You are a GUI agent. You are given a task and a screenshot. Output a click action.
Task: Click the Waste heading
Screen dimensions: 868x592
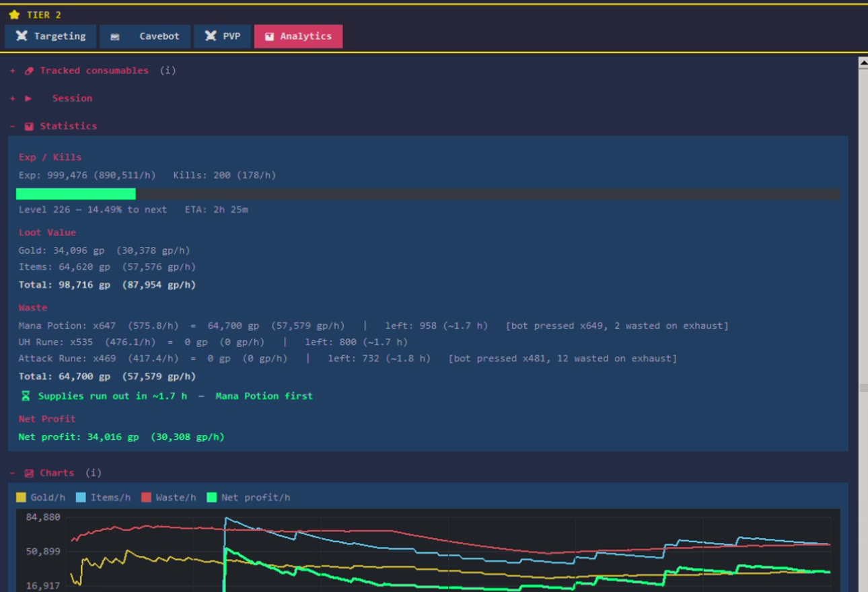pos(33,307)
